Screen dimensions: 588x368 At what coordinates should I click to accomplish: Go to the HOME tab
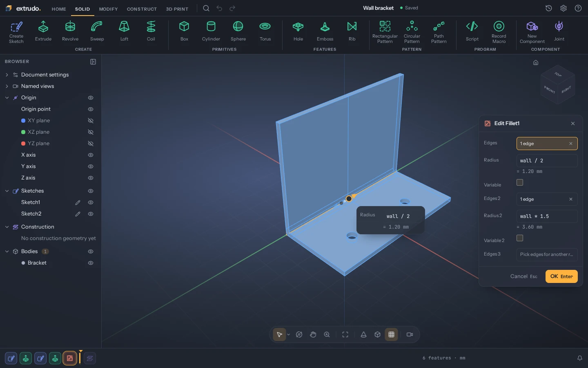click(59, 9)
